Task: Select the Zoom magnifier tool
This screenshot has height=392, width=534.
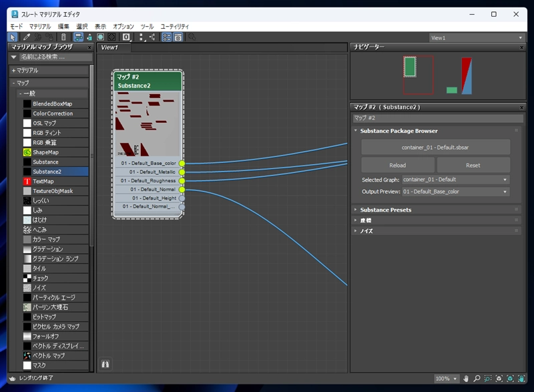Action: pos(477,379)
